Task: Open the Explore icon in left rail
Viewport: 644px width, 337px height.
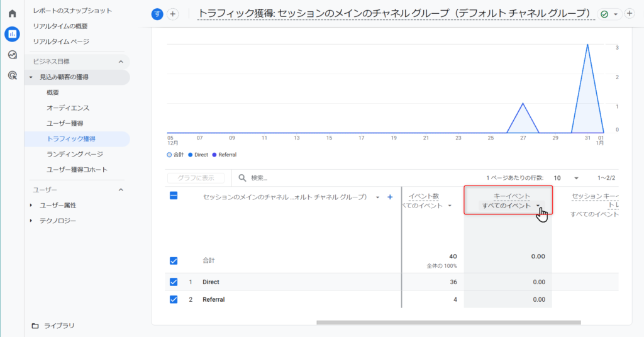Action: 12,55
